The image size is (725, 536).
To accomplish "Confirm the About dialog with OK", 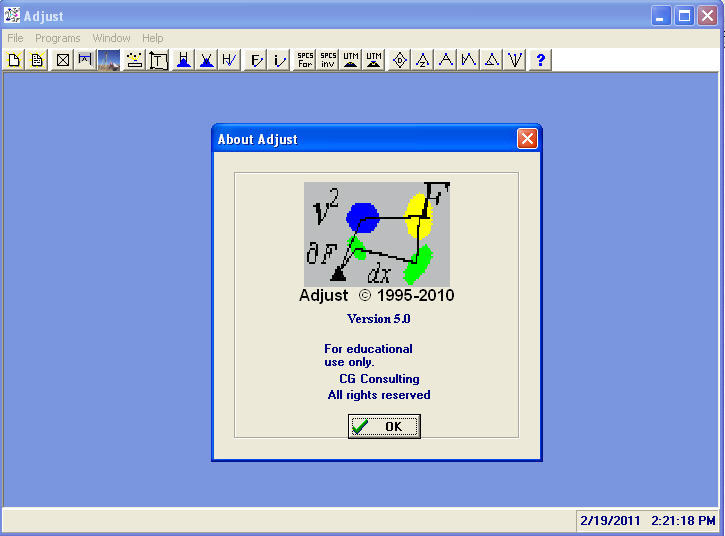I will click(384, 426).
